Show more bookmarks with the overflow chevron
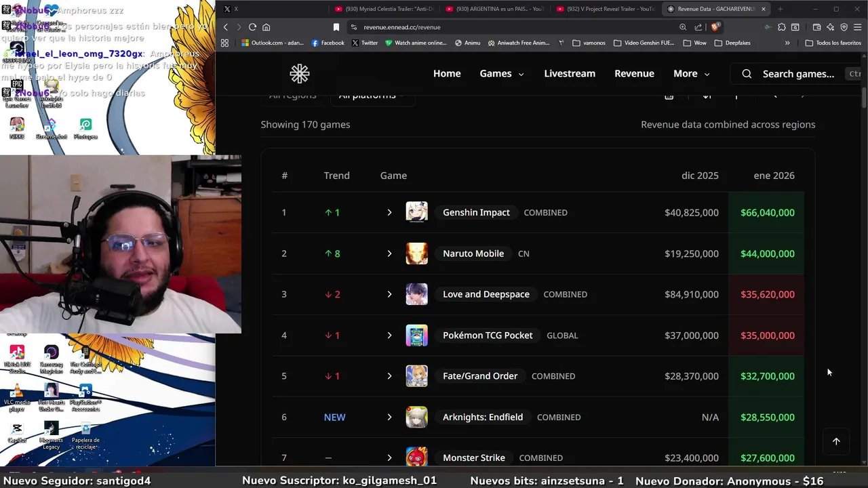Screen dimensions: 868x488 pos(787,43)
